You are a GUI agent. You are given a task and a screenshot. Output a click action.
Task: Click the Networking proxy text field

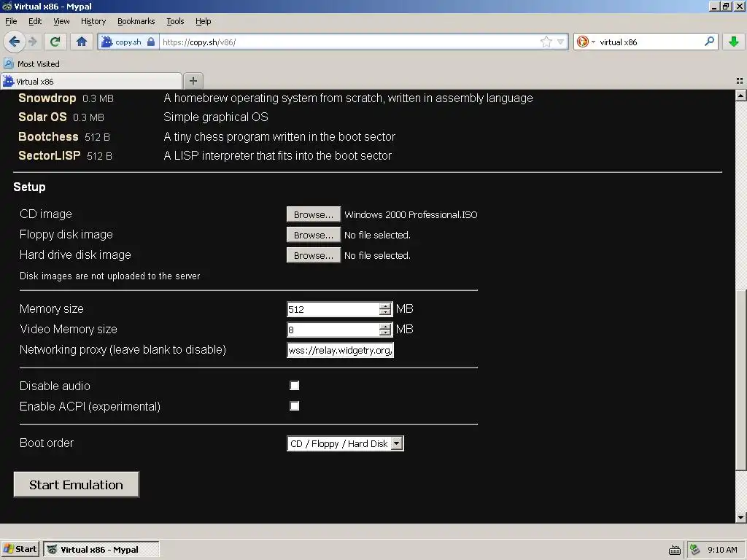coord(340,350)
